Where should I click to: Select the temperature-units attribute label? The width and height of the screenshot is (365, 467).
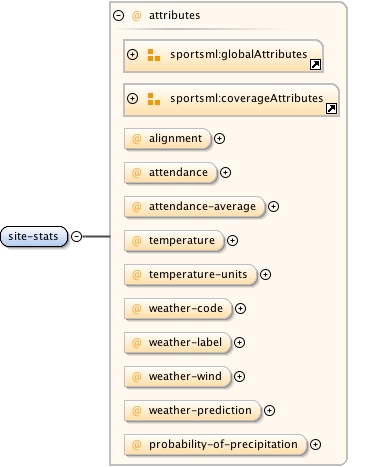(198, 274)
